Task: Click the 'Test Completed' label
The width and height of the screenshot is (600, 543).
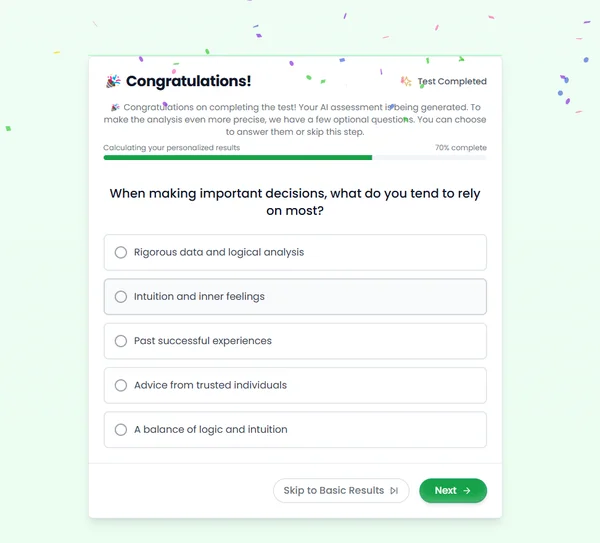Action: (x=452, y=81)
